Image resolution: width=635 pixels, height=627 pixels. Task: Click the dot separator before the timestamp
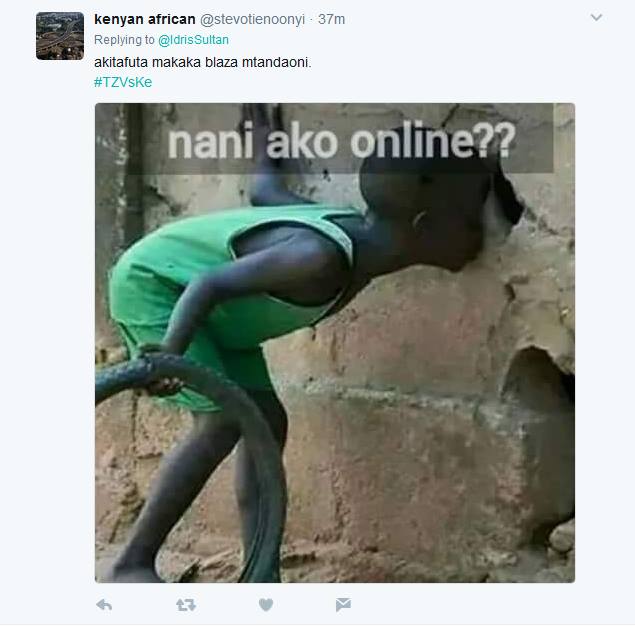(x=311, y=19)
